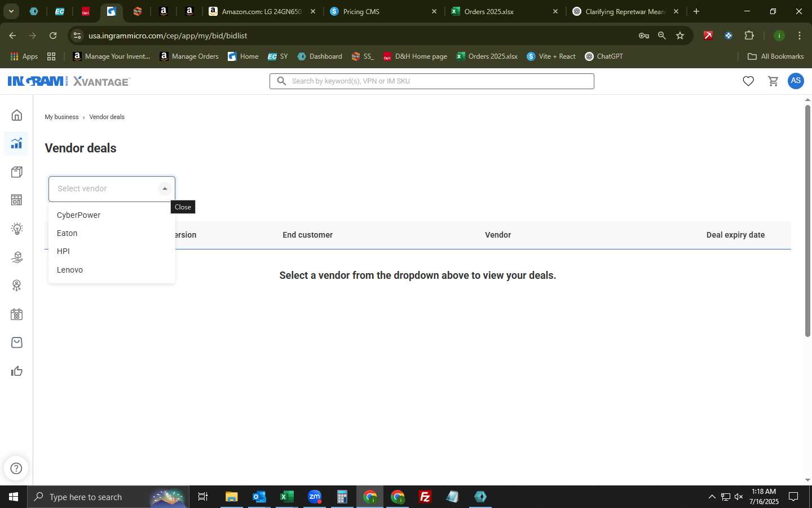
Task: Open File Explorer from the taskbar
Action: coord(231,497)
